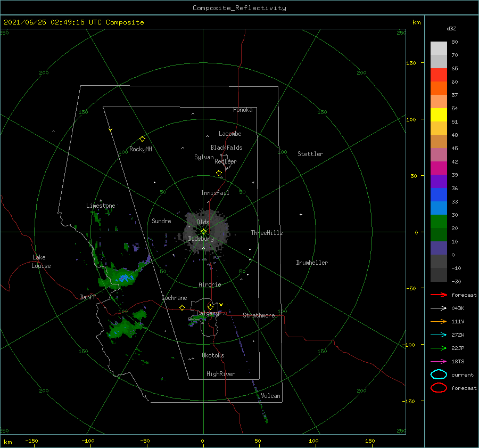Click the magenta 18TS arrow legend icon
Image resolution: width=479 pixels, height=448 pixels.
tap(439, 362)
